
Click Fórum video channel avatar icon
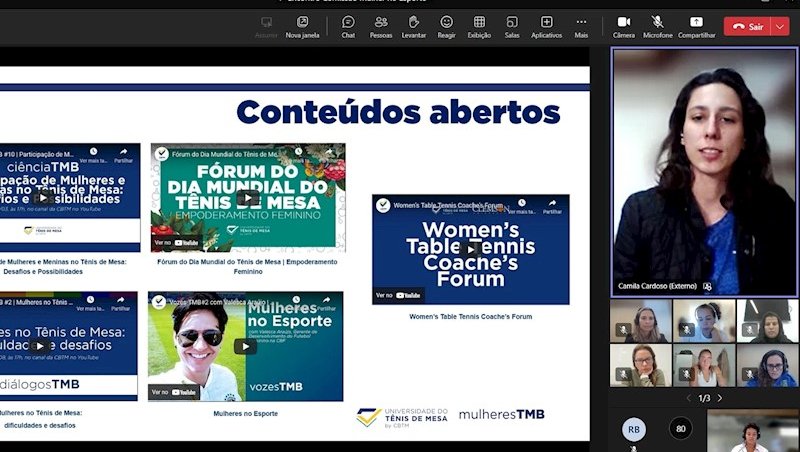point(162,154)
